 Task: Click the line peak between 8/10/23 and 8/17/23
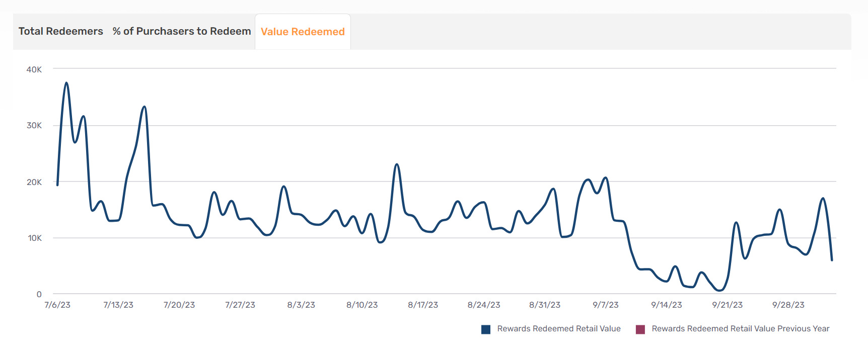[x=397, y=164]
